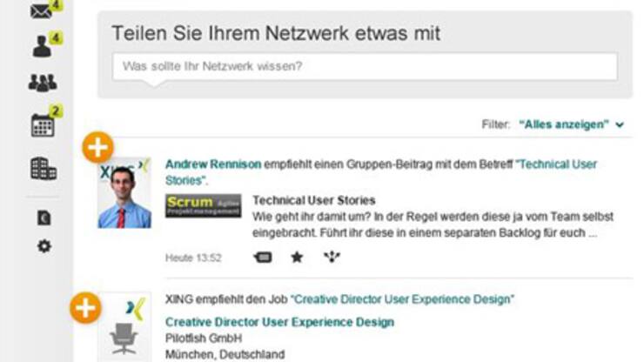Click orange plus button beside the XING job post
This screenshot has width=644, height=362.
[84, 308]
